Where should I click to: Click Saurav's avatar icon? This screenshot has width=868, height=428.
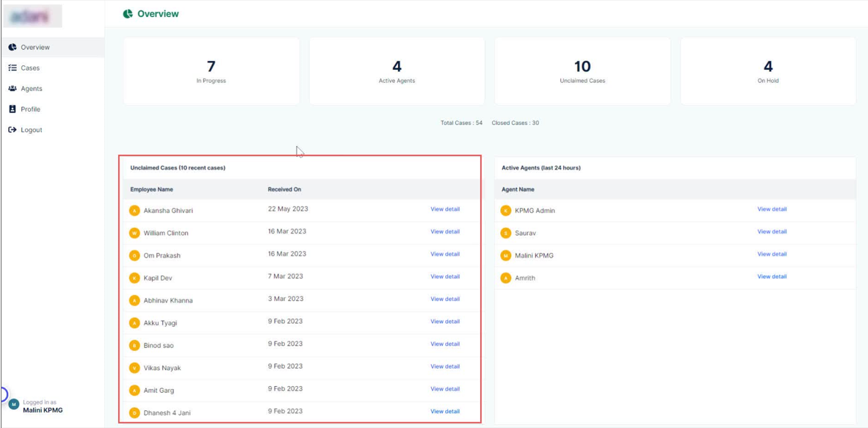click(x=505, y=233)
